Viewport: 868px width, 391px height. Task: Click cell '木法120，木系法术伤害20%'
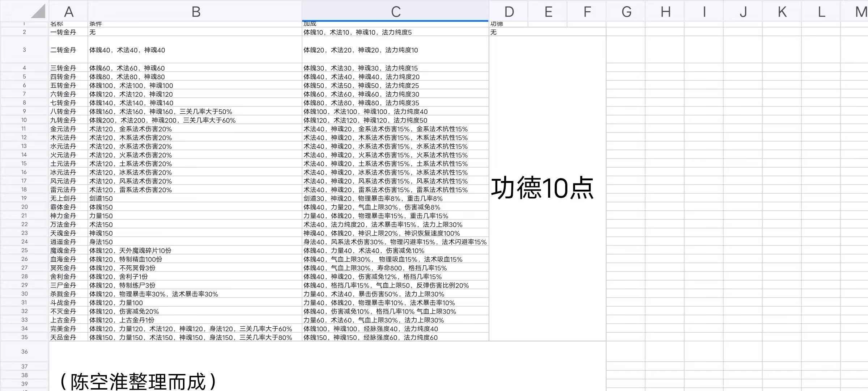(x=195, y=138)
